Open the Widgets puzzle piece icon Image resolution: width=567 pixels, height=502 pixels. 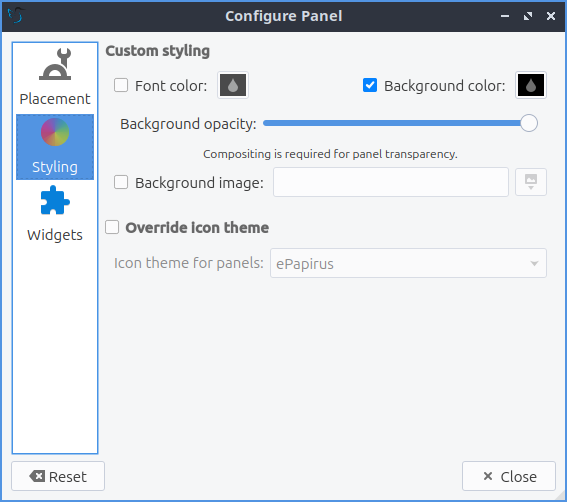click(x=55, y=200)
